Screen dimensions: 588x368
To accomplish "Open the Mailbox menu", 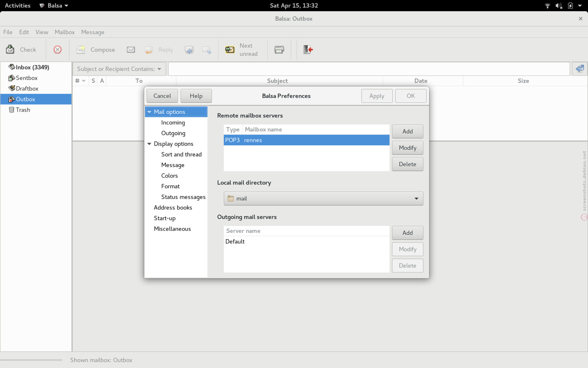I will tap(64, 32).
